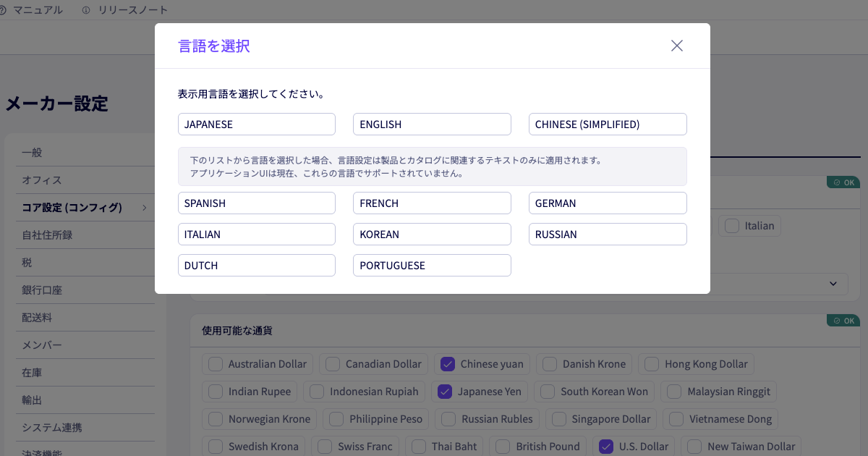This screenshot has width=868, height=456.
Task: Open the マニュアル help icon
Action: (x=2, y=10)
